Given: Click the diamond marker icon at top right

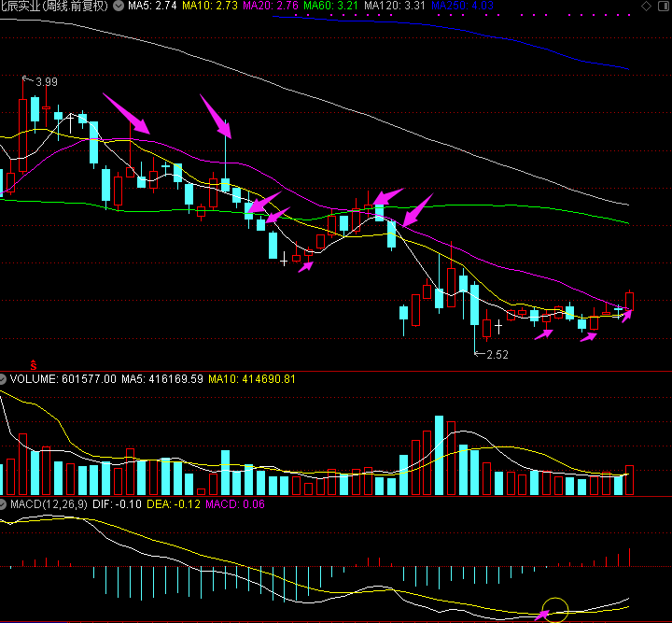Looking at the screenshot, I should (x=646, y=6).
